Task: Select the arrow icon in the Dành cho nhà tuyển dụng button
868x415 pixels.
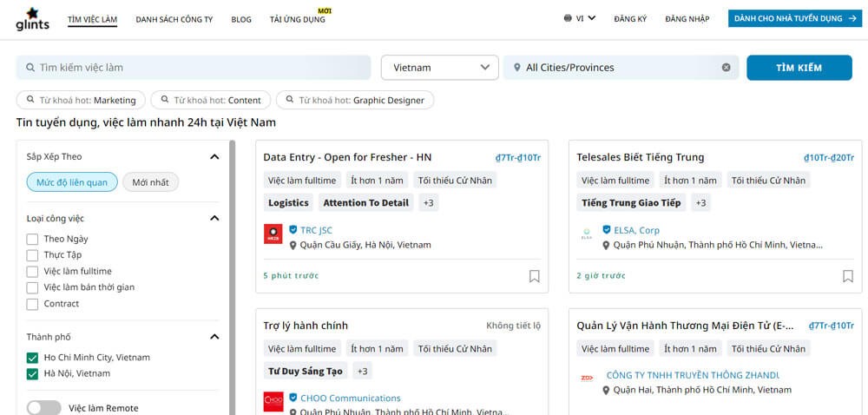Action: pos(852,18)
